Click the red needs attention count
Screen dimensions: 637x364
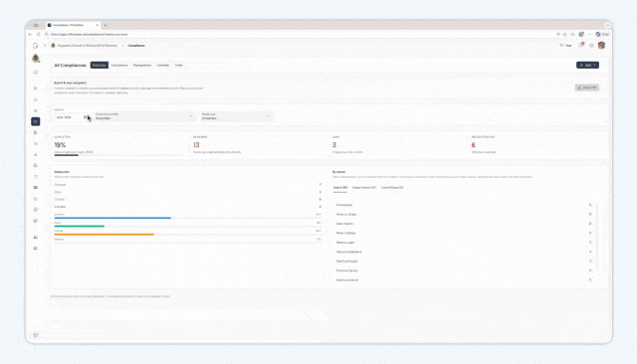(x=473, y=145)
